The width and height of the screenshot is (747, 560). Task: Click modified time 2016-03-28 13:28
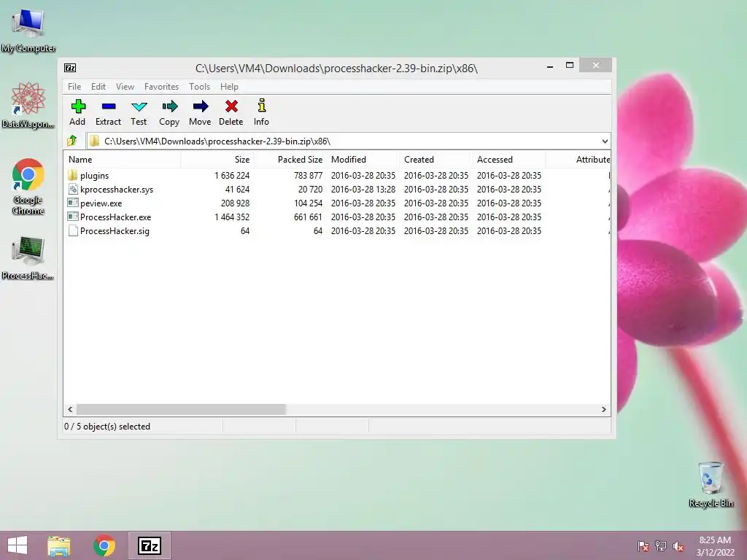click(x=363, y=190)
